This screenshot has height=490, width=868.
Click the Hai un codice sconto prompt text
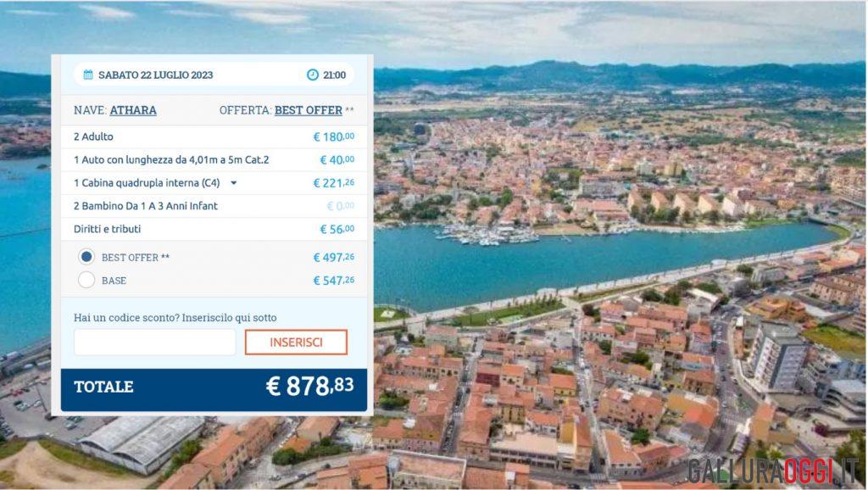click(175, 318)
